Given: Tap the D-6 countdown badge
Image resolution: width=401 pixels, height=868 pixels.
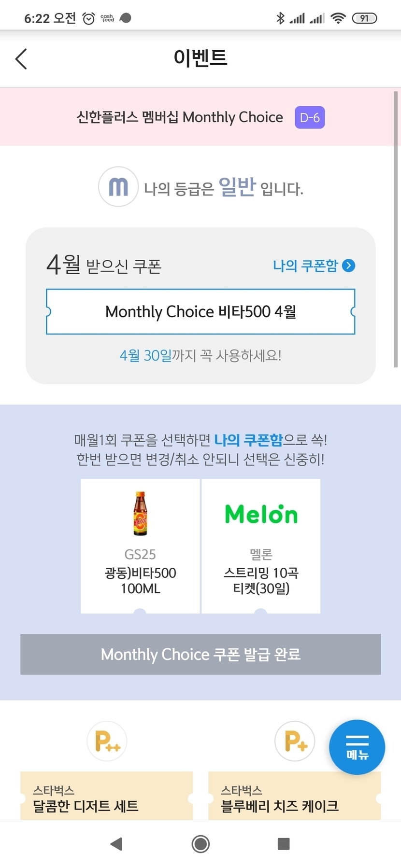Looking at the screenshot, I should [x=310, y=118].
